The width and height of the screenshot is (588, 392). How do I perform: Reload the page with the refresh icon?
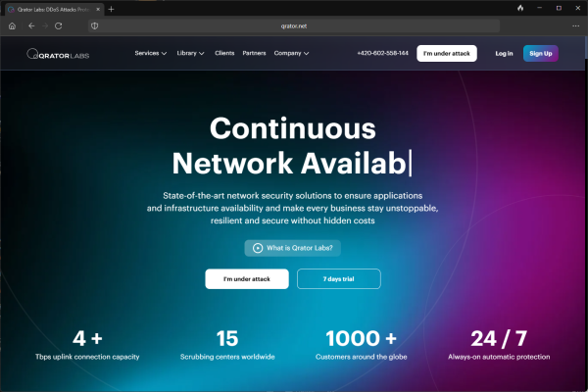59,24
